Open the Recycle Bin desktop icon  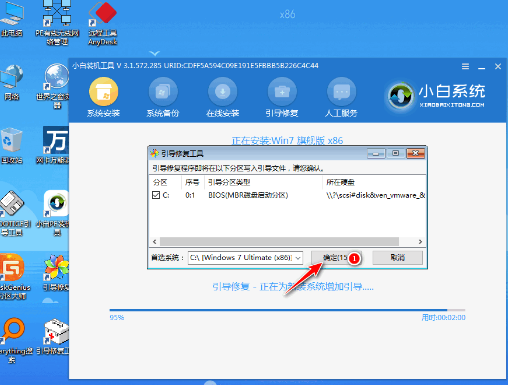(x=12, y=146)
